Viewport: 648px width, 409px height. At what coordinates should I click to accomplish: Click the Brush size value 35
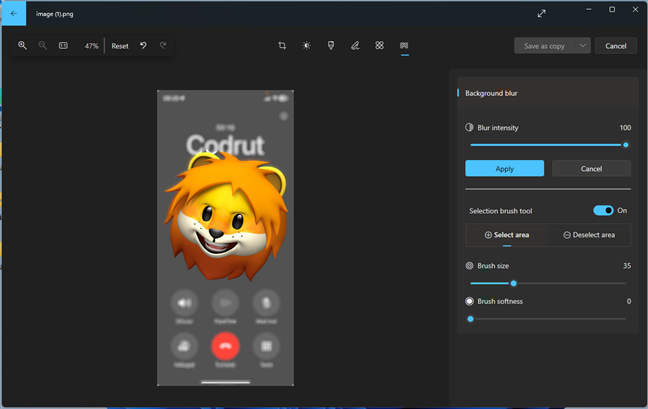coord(627,266)
